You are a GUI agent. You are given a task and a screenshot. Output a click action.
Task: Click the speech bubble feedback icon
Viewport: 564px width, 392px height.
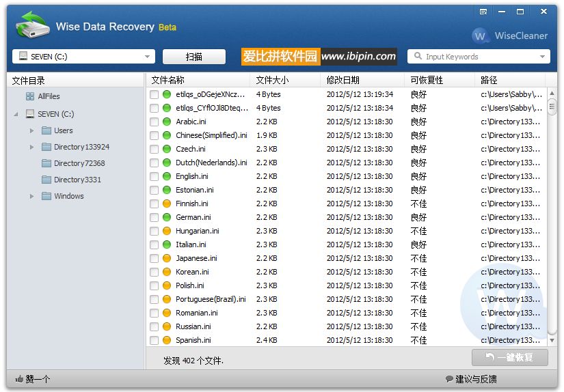pos(449,378)
